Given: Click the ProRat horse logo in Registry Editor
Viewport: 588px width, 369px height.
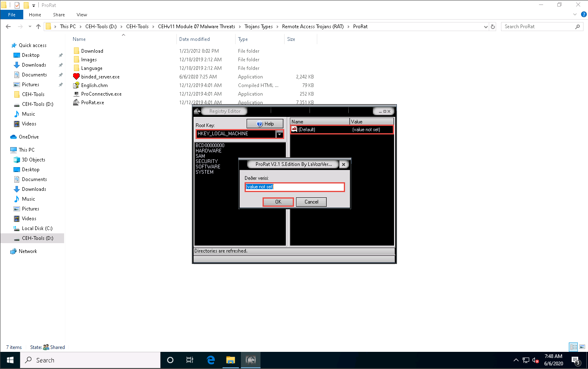Looking at the screenshot, I should pyautogui.click(x=198, y=111).
